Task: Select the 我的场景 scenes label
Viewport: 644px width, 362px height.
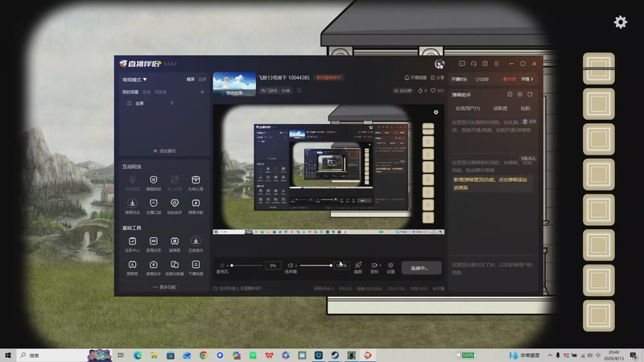Action: pyautogui.click(x=130, y=92)
